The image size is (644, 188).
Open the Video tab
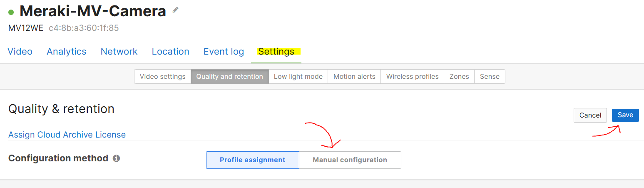[x=20, y=52]
